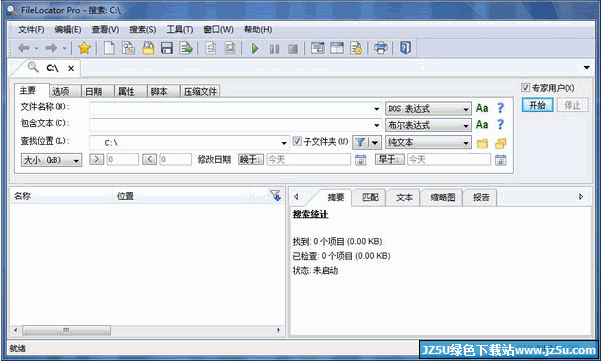
Task: Close the C:\ search tab
Action: 71,68
